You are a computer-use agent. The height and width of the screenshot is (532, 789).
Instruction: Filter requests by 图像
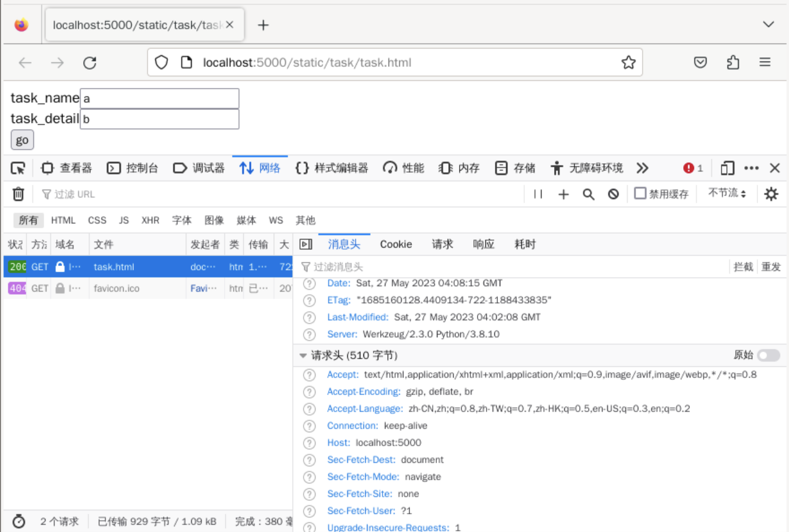[214, 220]
